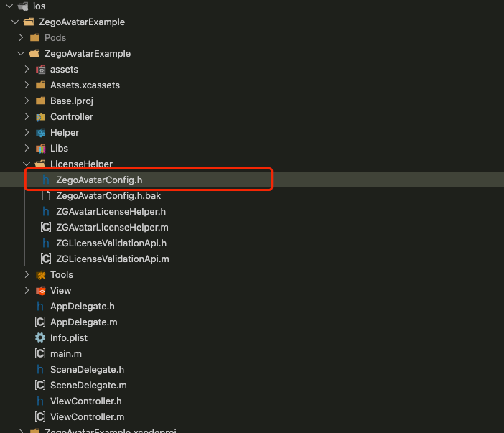Viewport: 504px width, 433px height.
Task: Collapse the LicenseHelper folder chevron
Action: (x=27, y=164)
